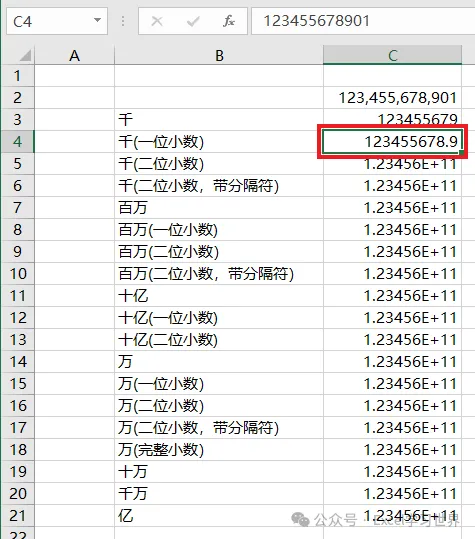Click the cell 亿 in row 21
This screenshot has width=475, height=539.
click(x=219, y=516)
